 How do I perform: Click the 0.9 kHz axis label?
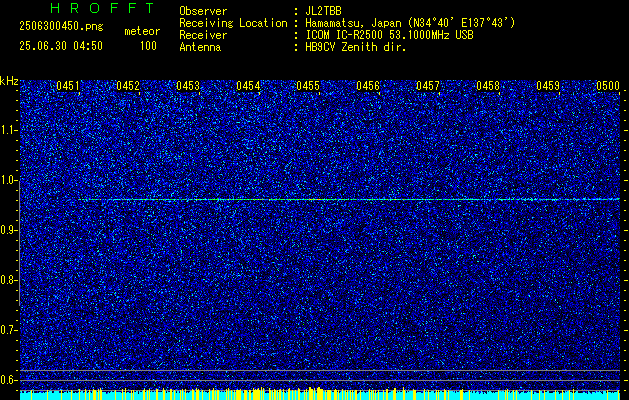(8, 230)
